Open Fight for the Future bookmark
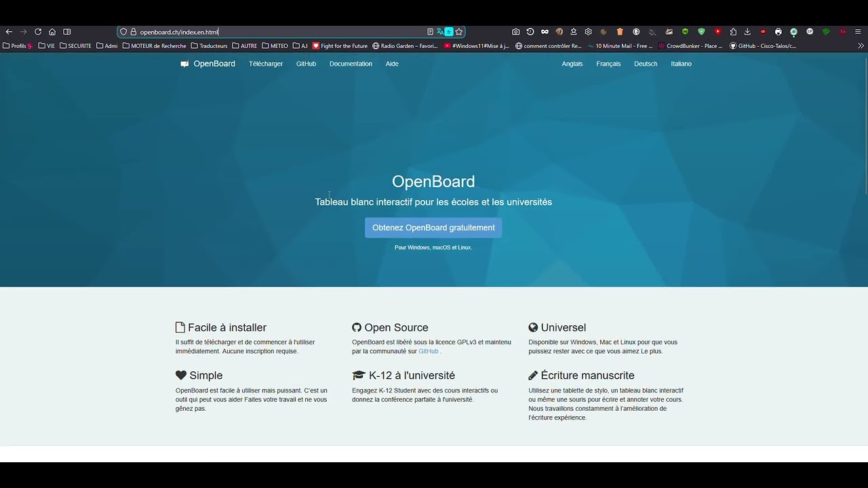The width and height of the screenshot is (868, 488). (340, 46)
